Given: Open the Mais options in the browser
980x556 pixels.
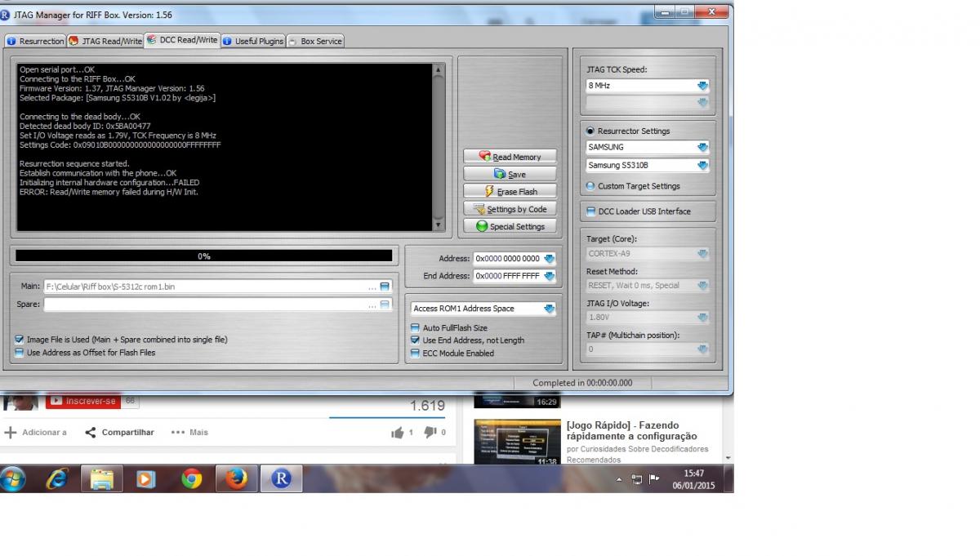Looking at the screenshot, I should pos(189,432).
